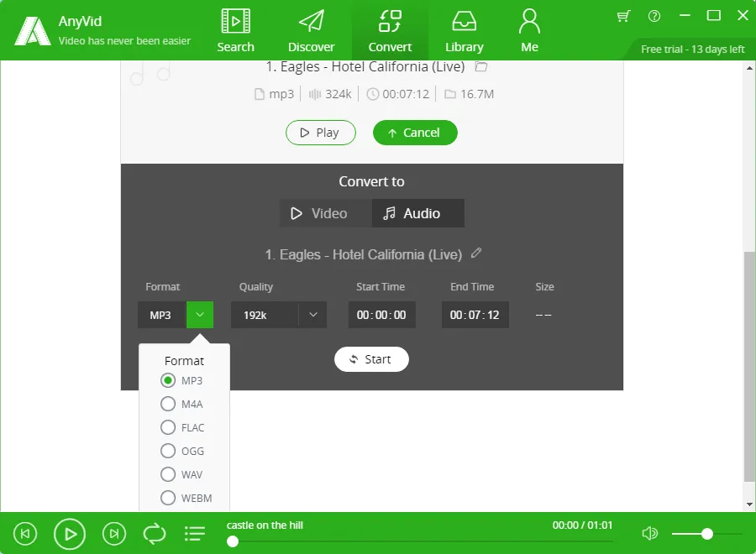Select the Audio conversion mode
This screenshot has width=756, height=554.
click(x=418, y=213)
